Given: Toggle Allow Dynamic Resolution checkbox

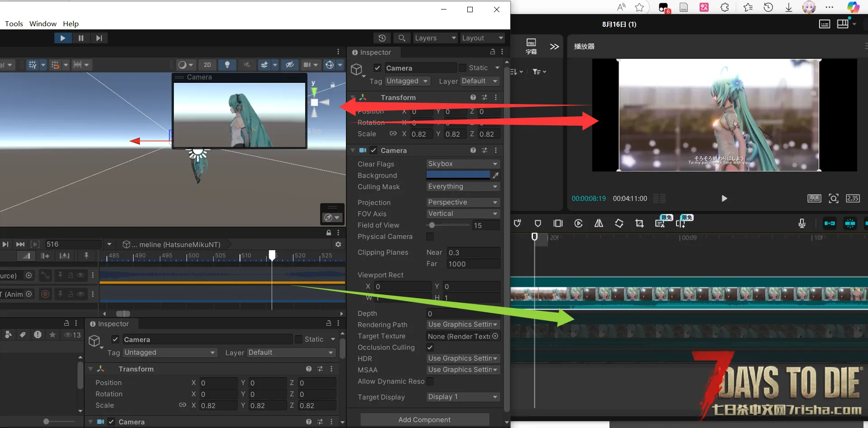Looking at the screenshot, I should coord(430,381).
